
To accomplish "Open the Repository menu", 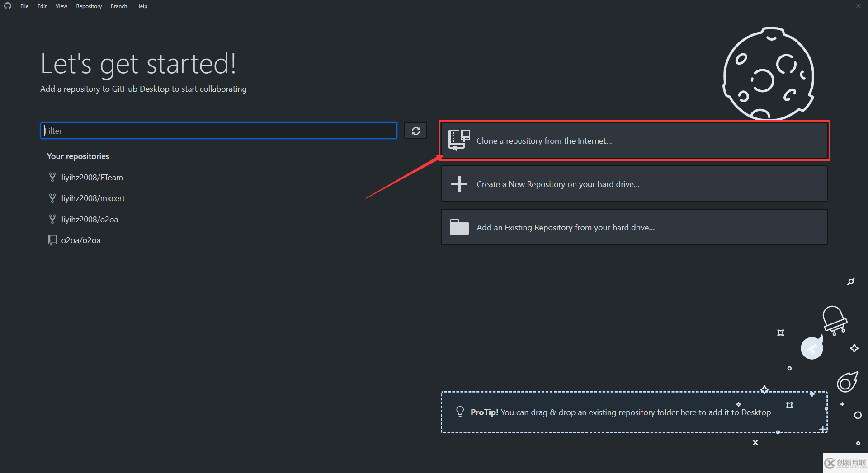I will coord(89,6).
